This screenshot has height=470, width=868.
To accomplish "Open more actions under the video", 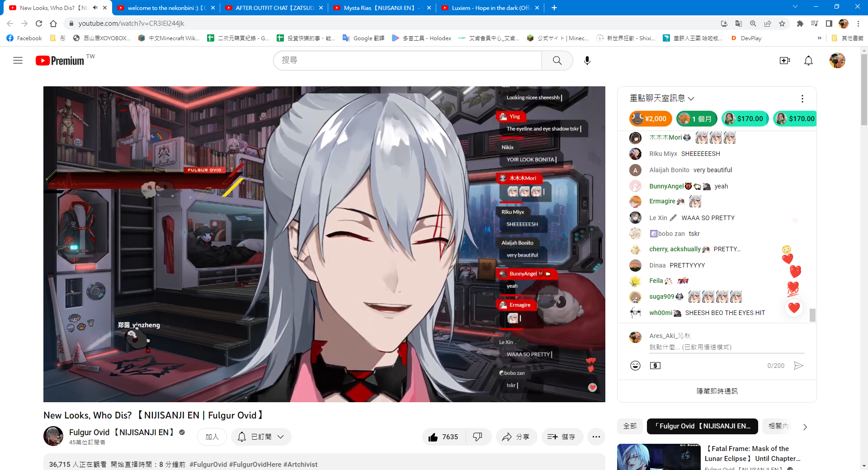I will [596, 437].
